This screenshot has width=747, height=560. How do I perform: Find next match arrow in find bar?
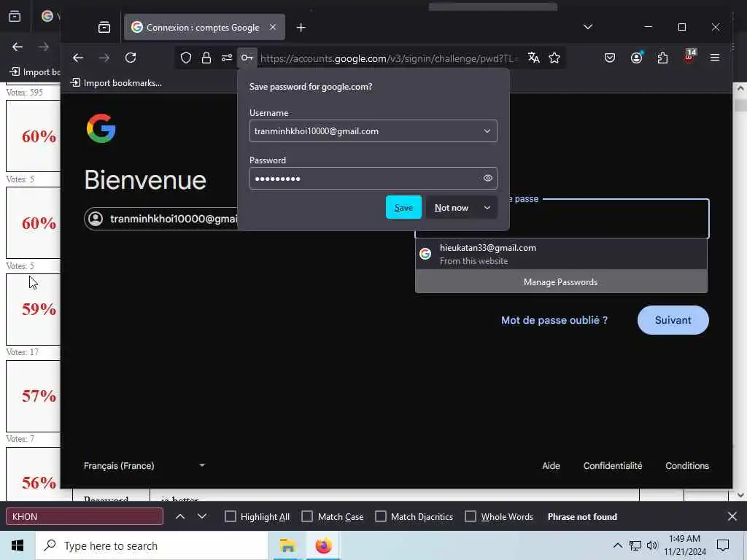(x=202, y=517)
